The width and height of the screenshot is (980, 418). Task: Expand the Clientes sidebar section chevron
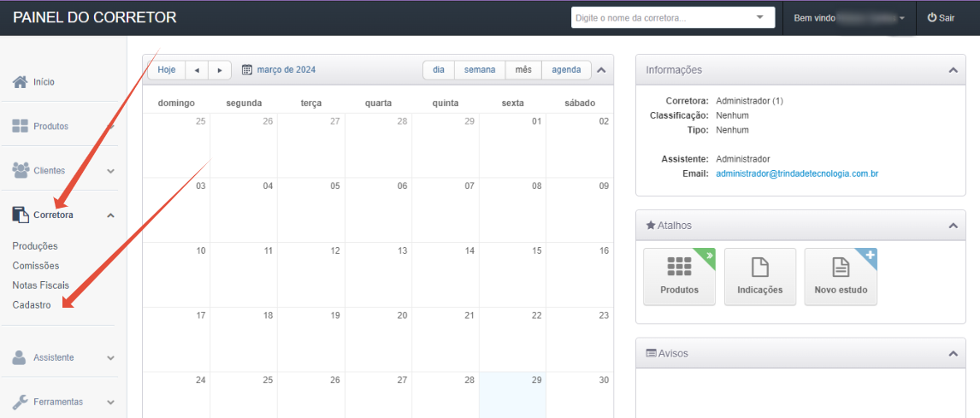pos(110,171)
